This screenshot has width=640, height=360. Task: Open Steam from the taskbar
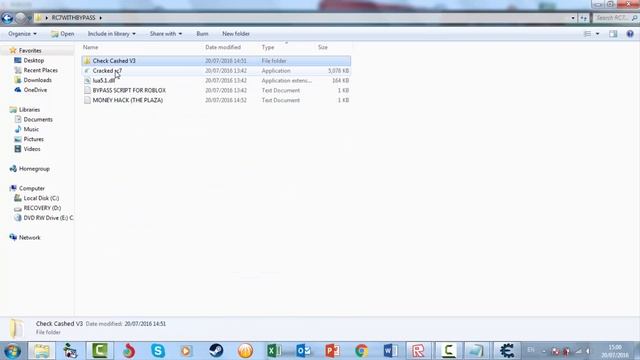[216, 351]
